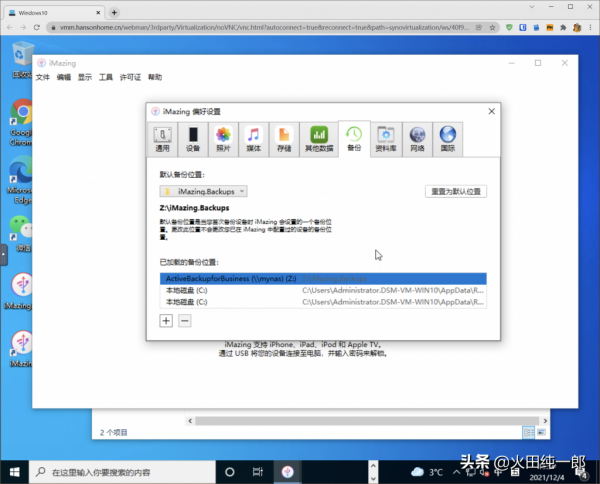Screen dimensions: 600x484
Task: Open the 微信 WeChat desktop shortcut
Action: pyautogui.click(x=21, y=233)
